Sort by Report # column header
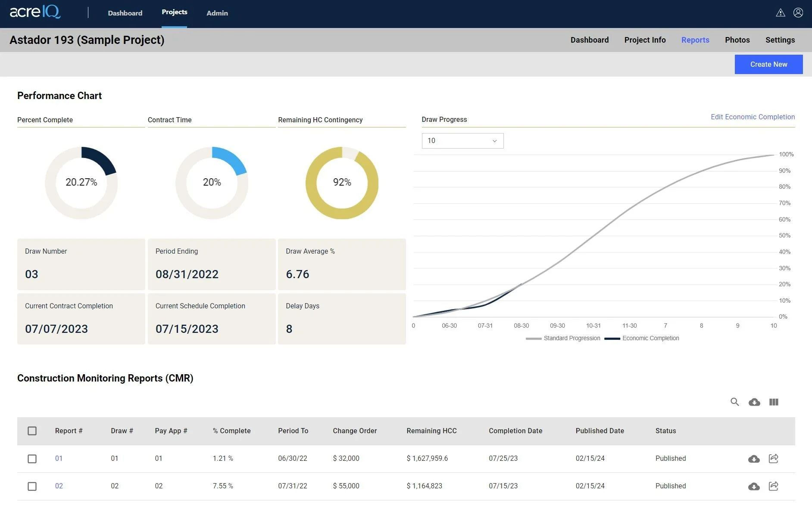Screen dimensions: 812x509 69,431
